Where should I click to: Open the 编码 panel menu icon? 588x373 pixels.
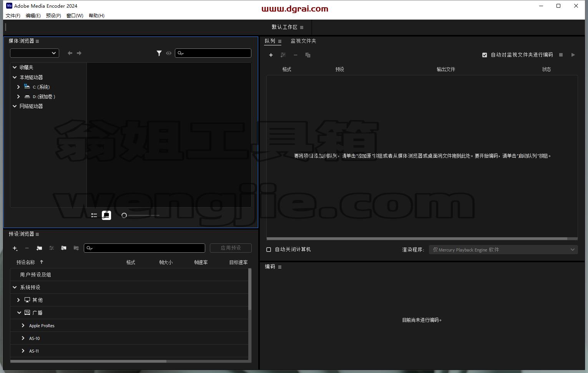pyautogui.click(x=280, y=267)
